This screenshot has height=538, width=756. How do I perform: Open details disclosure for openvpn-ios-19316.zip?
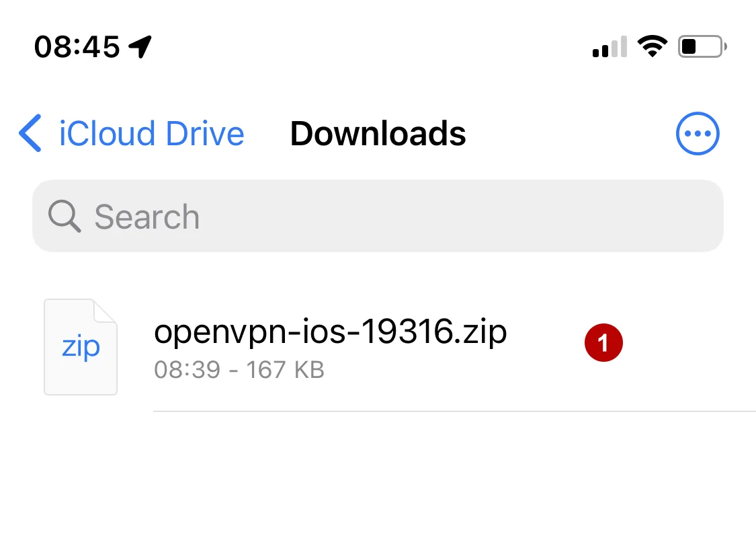click(x=603, y=342)
